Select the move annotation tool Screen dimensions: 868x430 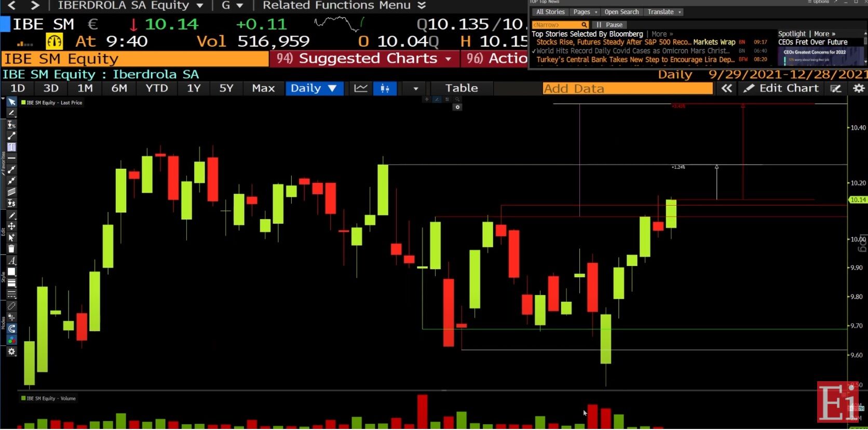(11, 226)
